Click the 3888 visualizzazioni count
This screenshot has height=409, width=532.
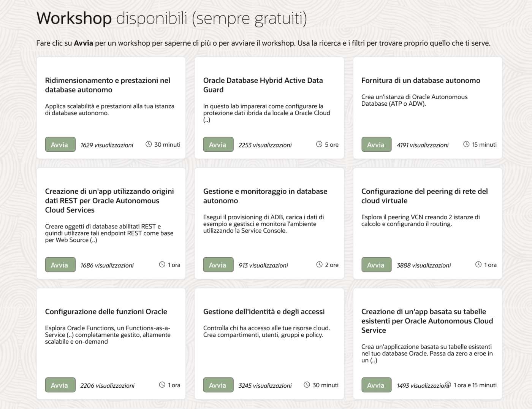tap(424, 265)
